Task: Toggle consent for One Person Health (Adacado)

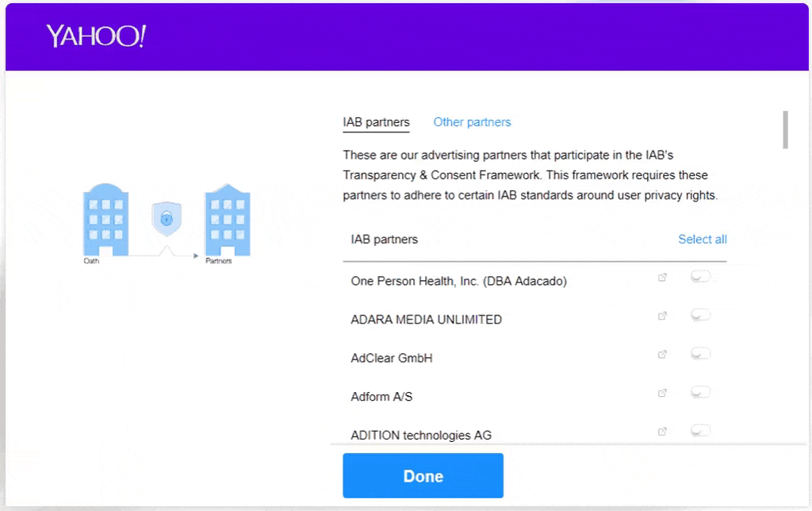Action: (700, 277)
